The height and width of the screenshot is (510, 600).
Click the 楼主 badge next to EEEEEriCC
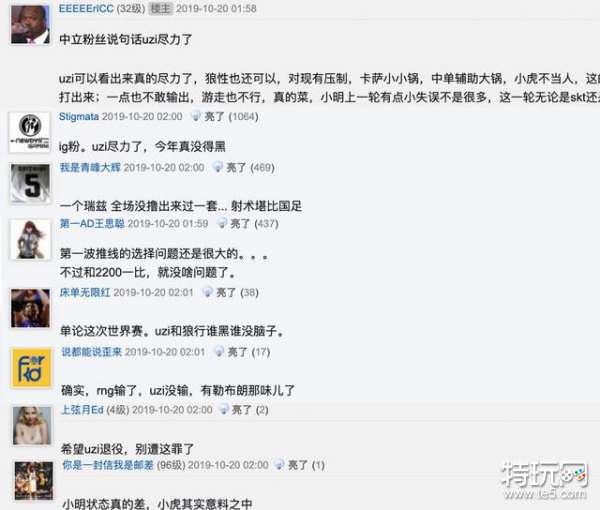160,8
